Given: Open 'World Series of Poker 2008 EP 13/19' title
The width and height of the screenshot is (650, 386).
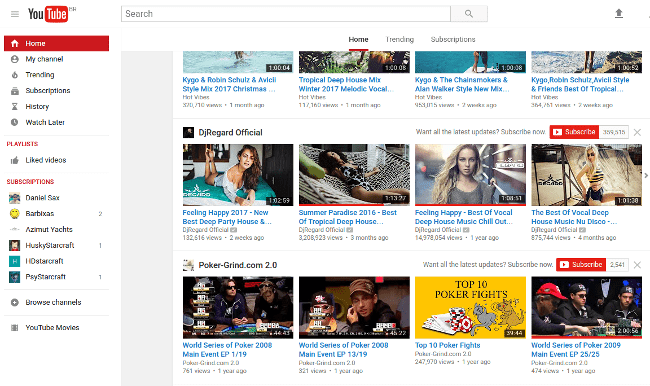Looking at the screenshot, I should click(344, 350).
